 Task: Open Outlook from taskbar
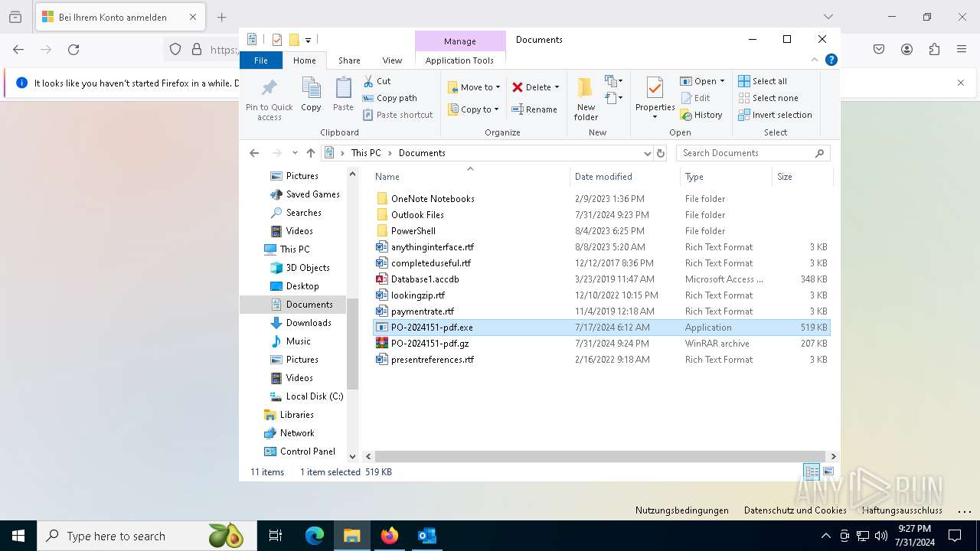[426, 536]
